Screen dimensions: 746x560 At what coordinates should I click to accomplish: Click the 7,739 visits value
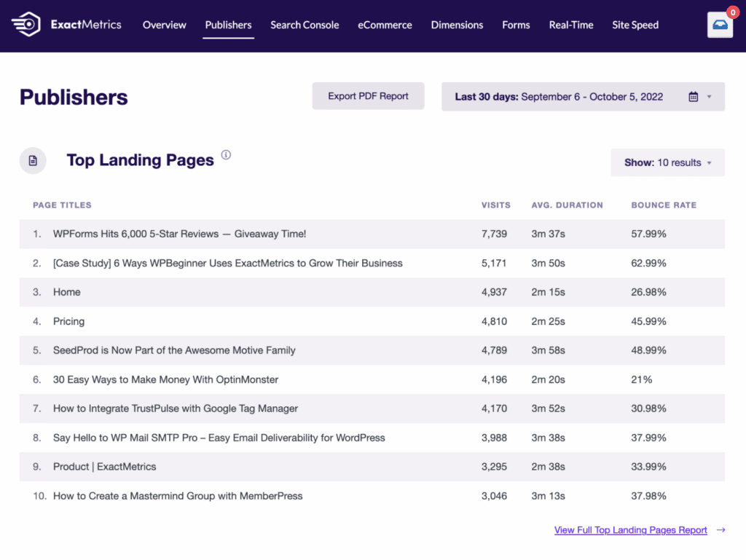(x=494, y=234)
